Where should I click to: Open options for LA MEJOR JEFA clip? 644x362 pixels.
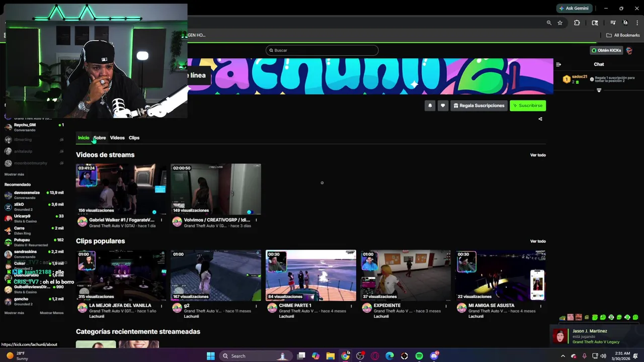[x=162, y=306]
